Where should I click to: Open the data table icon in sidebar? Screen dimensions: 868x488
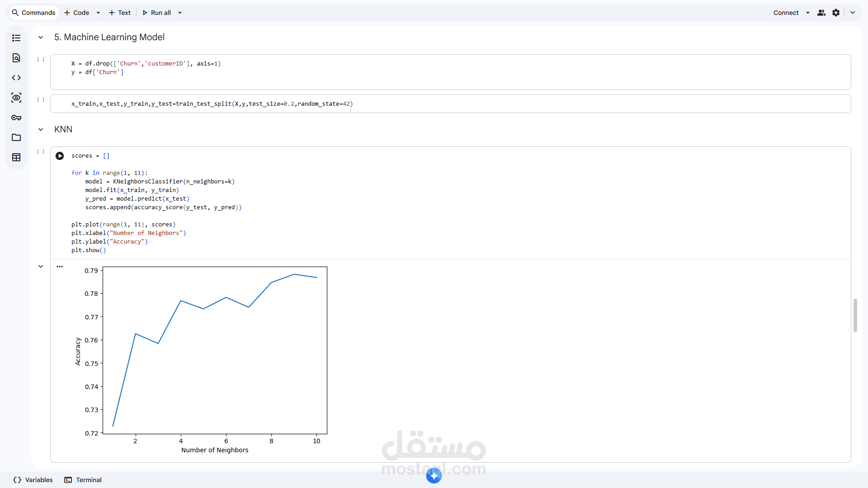(16, 157)
